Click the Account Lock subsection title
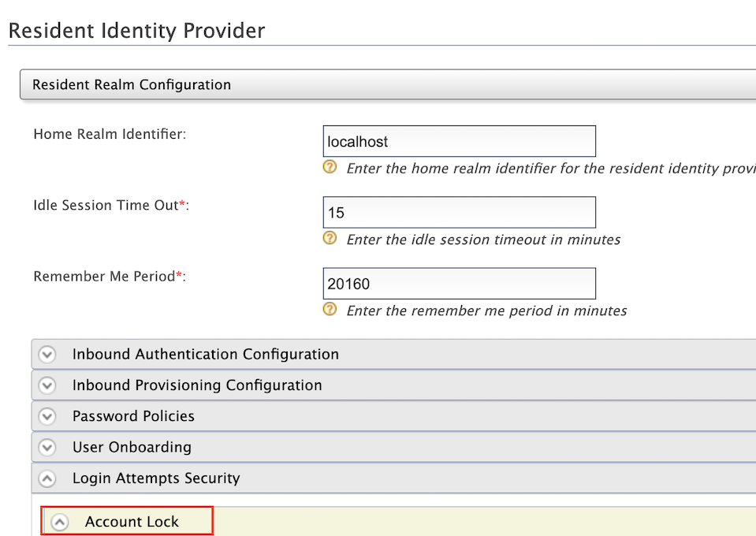Image resolution: width=756 pixels, height=536 pixels. [132, 522]
